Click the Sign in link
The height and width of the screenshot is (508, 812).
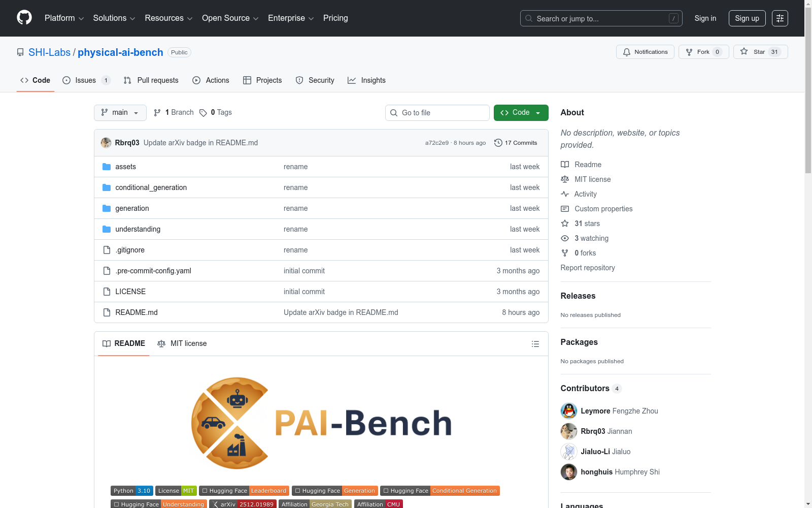[705, 18]
